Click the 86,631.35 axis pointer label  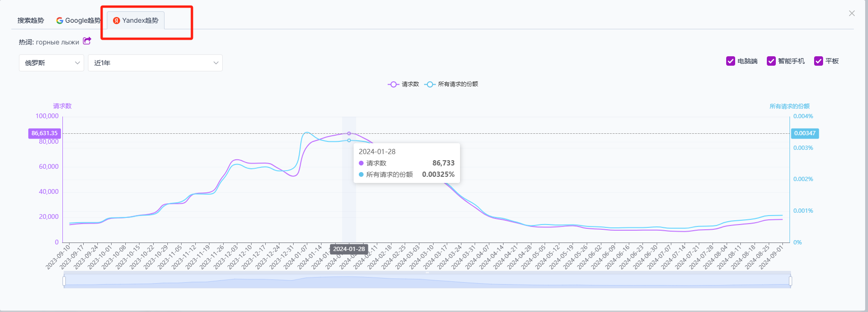(x=44, y=133)
